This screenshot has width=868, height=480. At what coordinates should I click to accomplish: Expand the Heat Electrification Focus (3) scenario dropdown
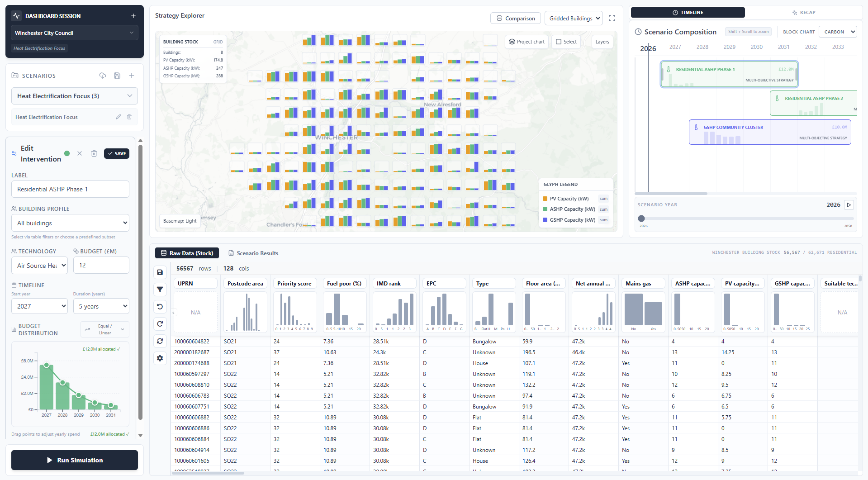(x=74, y=95)
